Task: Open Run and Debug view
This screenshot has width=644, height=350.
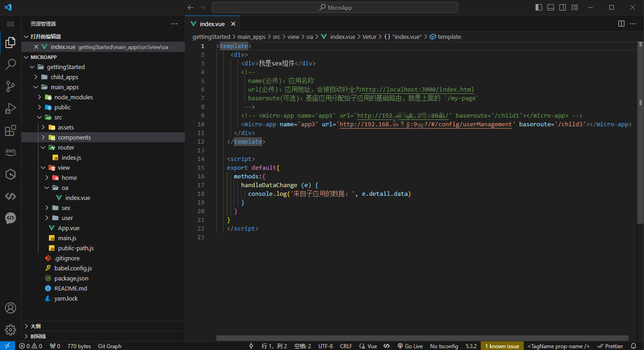Action: coord(10,109)
